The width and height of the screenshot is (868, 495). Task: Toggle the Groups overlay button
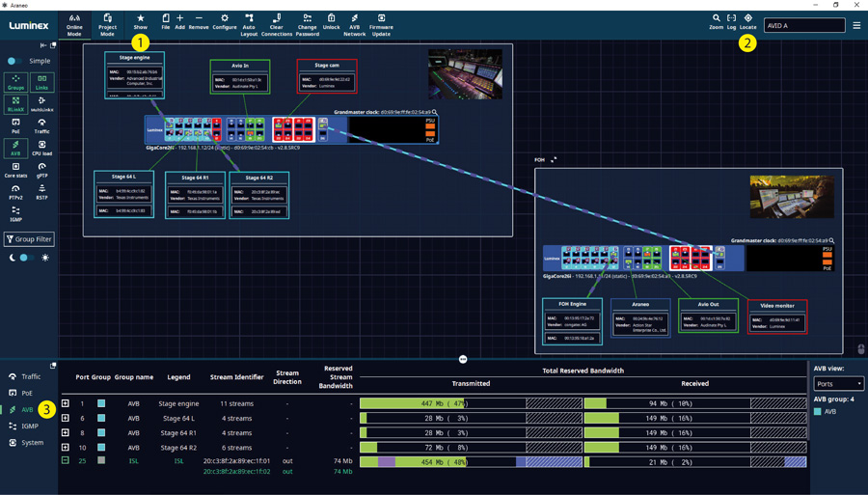pos(15,82)
